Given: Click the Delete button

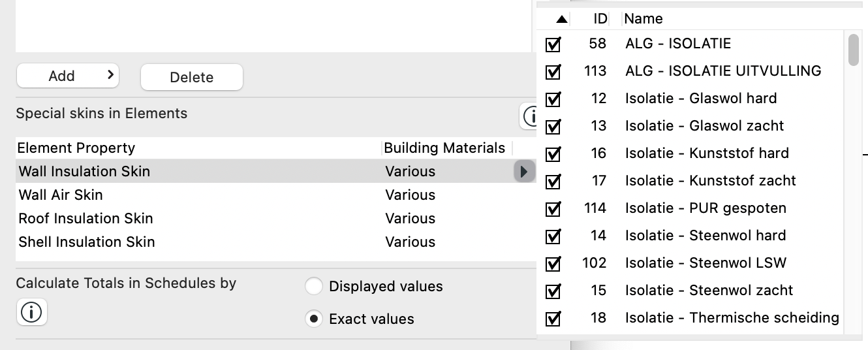Looking at the screenshot, I should pos(192,77).
